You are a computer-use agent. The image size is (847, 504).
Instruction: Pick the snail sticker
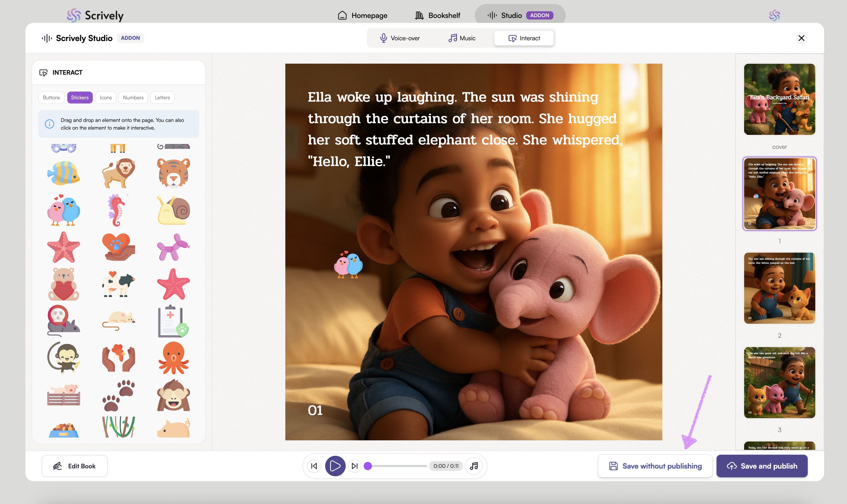[x=173, y=210]
